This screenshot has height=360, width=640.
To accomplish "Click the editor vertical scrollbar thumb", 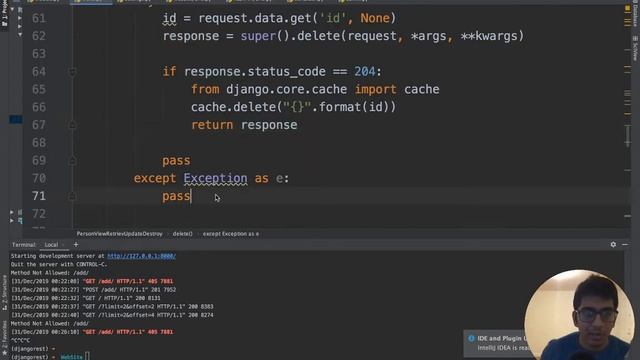I will [x=628, y=135].
